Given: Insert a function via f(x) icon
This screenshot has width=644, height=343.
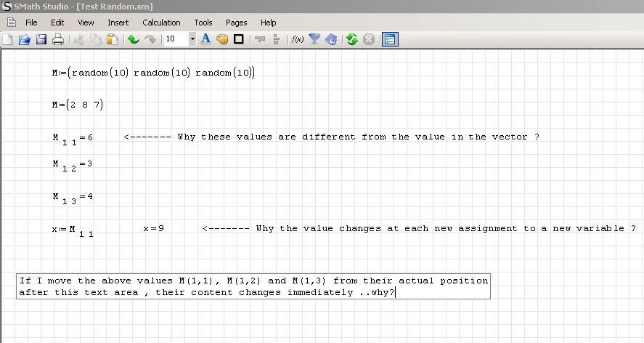Looking at the screenshot, I should [x=297, y=39].
